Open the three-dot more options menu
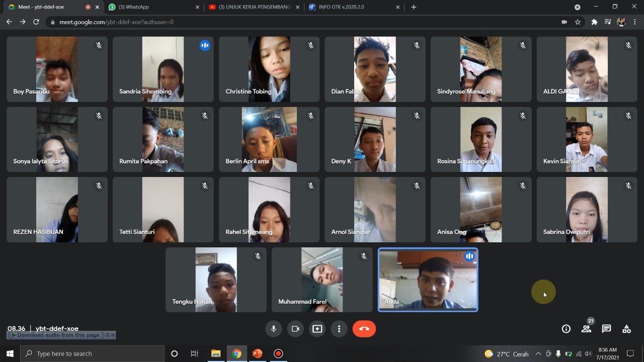The width and height of the screenshot is (644, 362). click(x=339, y=329)
